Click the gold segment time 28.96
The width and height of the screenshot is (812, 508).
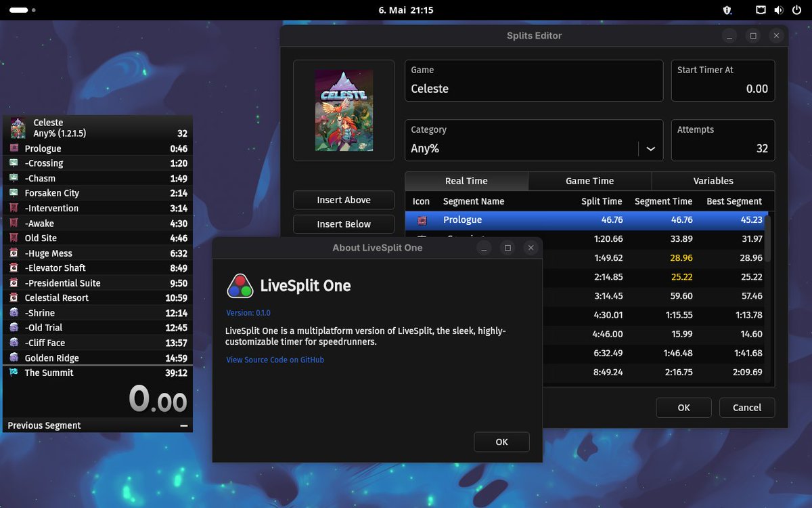681,258
